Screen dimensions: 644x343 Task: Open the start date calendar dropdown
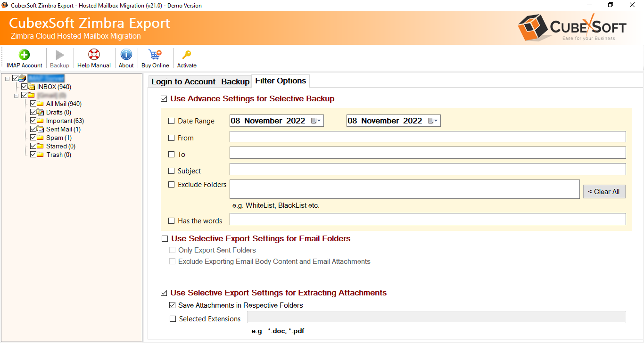pyautogui.click(x=316, y=121)
